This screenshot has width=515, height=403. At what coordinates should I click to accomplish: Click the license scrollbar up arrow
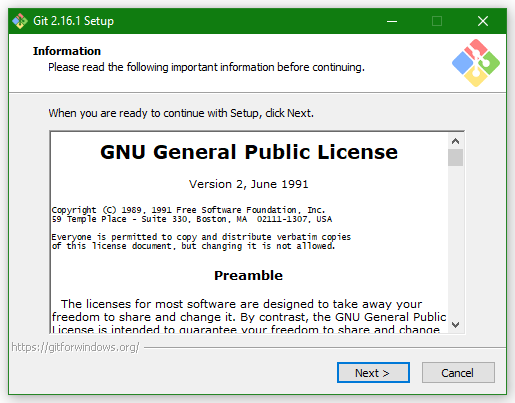point(455,141)
